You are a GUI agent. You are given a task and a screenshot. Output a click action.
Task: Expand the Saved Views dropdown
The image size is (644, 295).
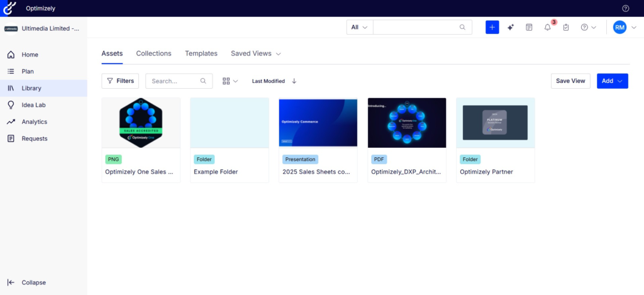coord(256,53)
